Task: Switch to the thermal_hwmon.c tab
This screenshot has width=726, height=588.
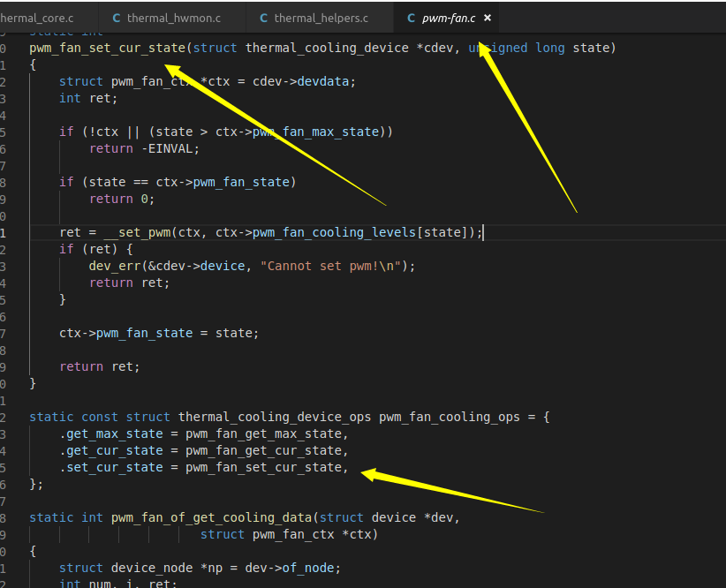Action: [173, 18]
